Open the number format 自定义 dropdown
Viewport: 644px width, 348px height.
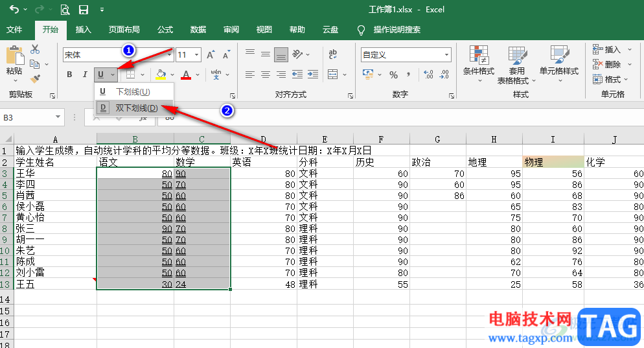[446, 54]
